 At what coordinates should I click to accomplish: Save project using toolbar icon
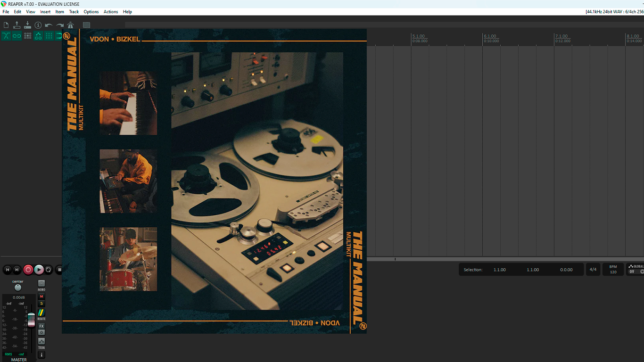[27, 25]
